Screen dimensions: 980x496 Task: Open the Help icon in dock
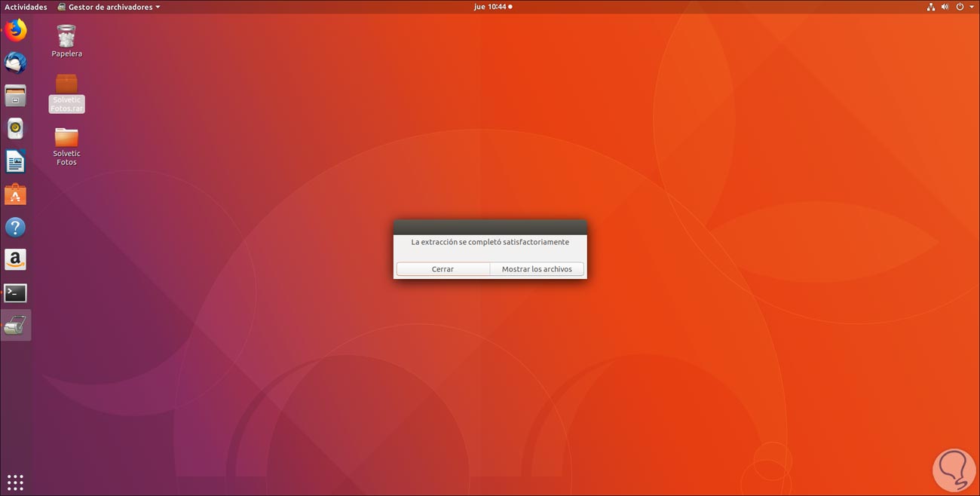click(15, 227)
